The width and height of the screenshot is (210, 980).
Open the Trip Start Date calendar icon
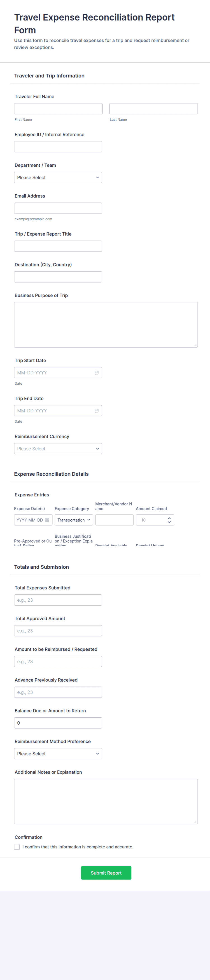[96, 373]
